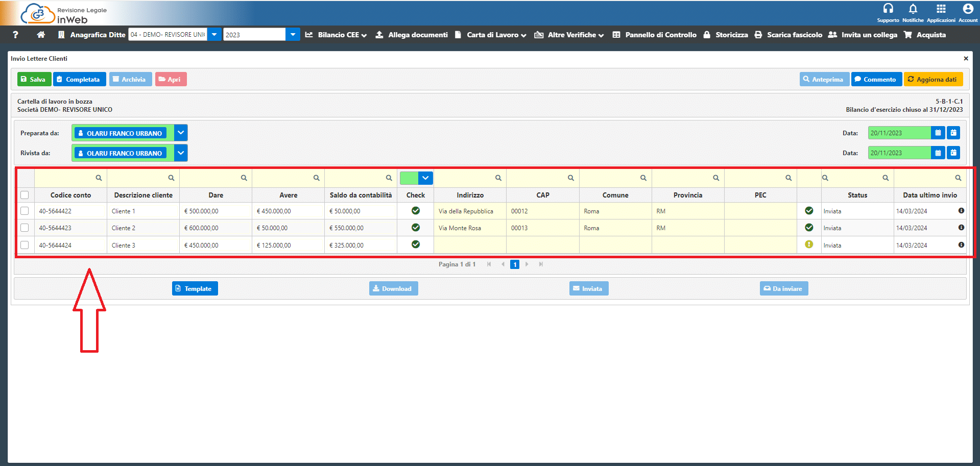The height and width of the screenshot is (466, 980).
Task: Open Pannello di Controllo
Action: tap(655, 35)
